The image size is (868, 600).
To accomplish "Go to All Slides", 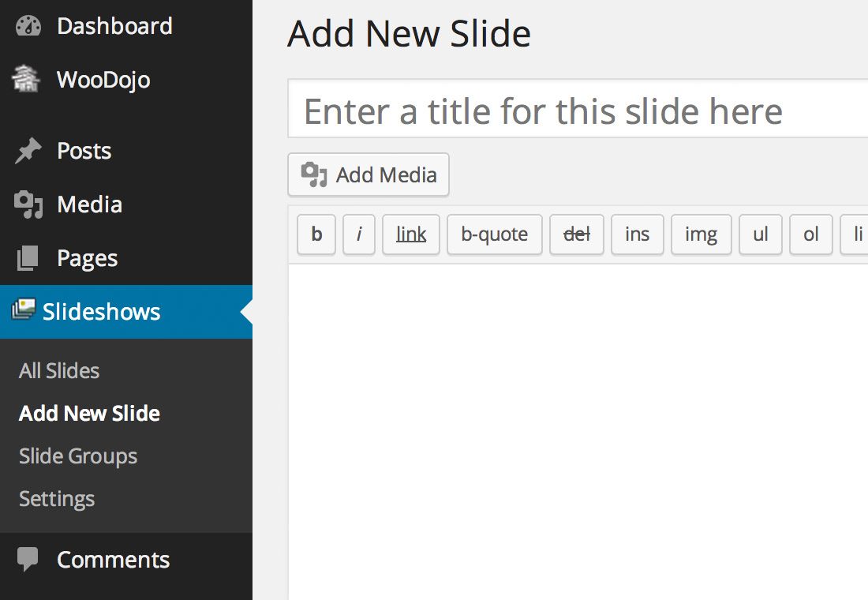I will click(x=58, y=370).
